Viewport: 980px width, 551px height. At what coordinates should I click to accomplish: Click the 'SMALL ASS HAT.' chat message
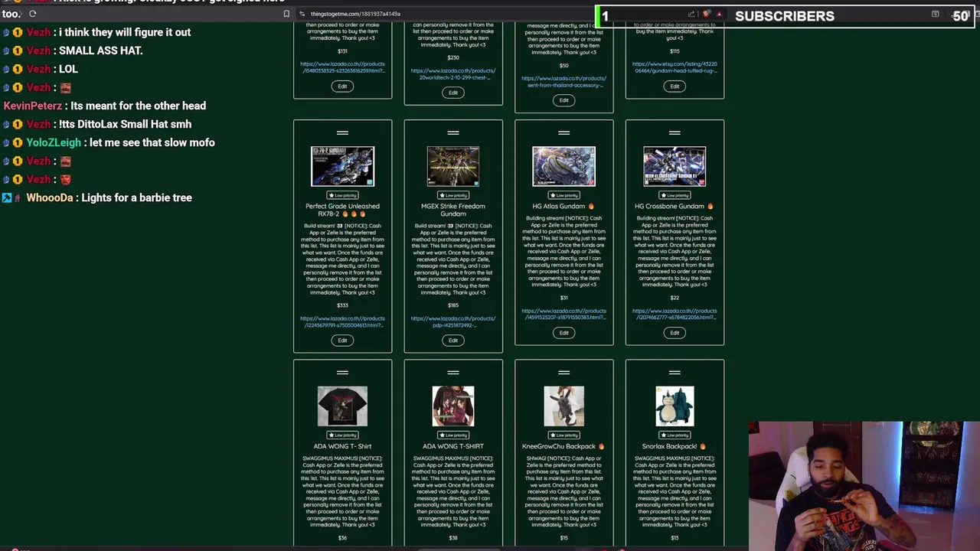pos(100,51)
